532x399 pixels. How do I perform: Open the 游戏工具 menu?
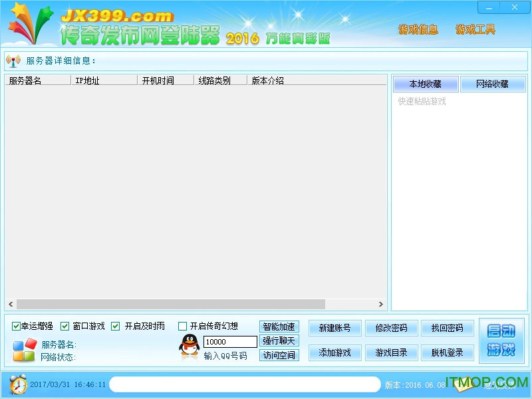[475, 30]
